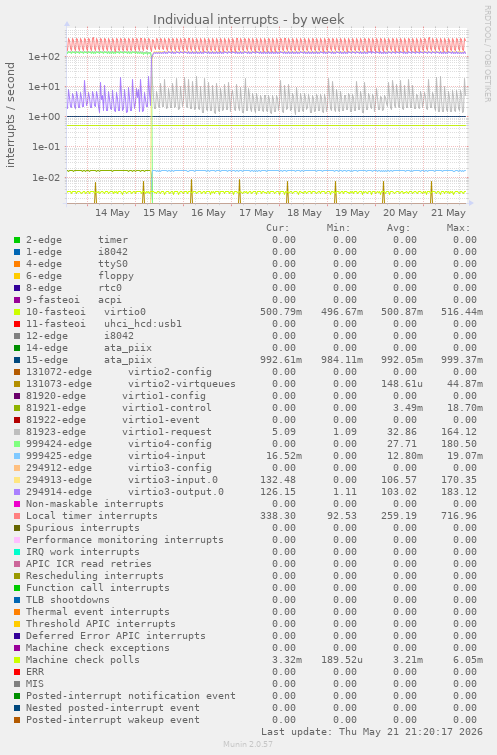Click the RRDTOOL / TOBI OETIKER watermark
The width and height of the screenshot is (497, 755).
coord(487,53)
